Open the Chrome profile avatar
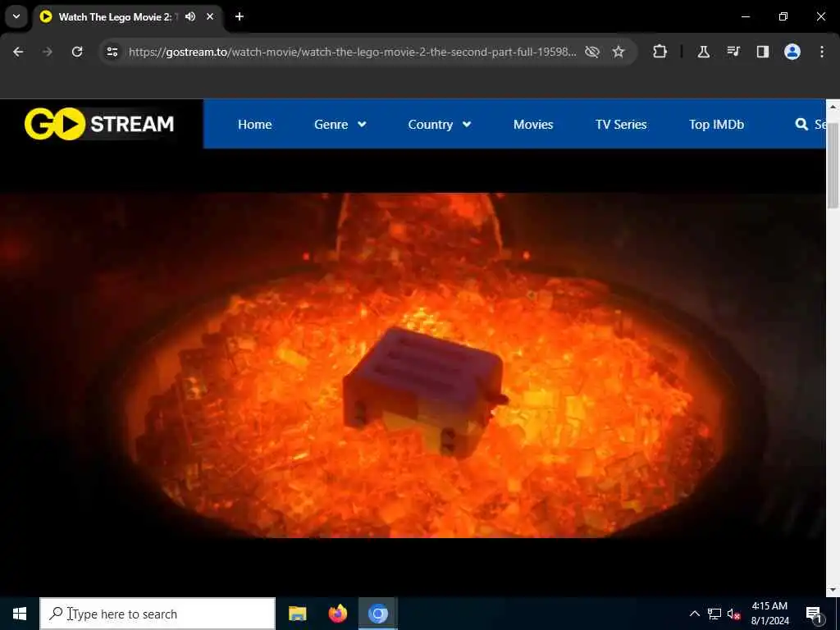The width and height of the screenshot is (840, 630). click(792, 52)
